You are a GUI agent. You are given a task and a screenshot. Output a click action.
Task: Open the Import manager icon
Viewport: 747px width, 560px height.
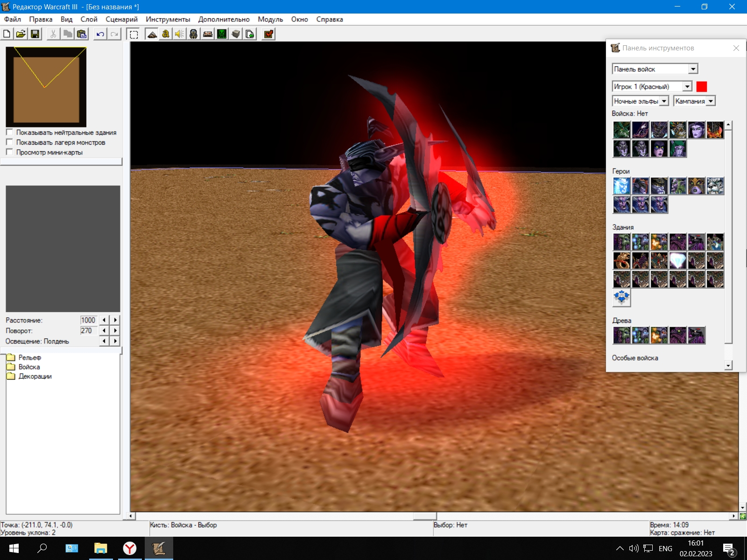(250, 34)
